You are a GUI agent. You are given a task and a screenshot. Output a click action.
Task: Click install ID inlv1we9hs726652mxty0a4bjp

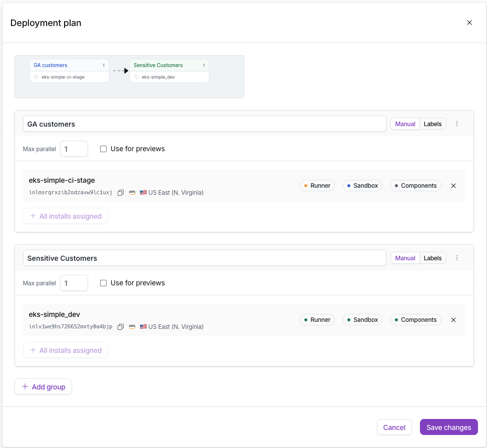pos(71,326)
